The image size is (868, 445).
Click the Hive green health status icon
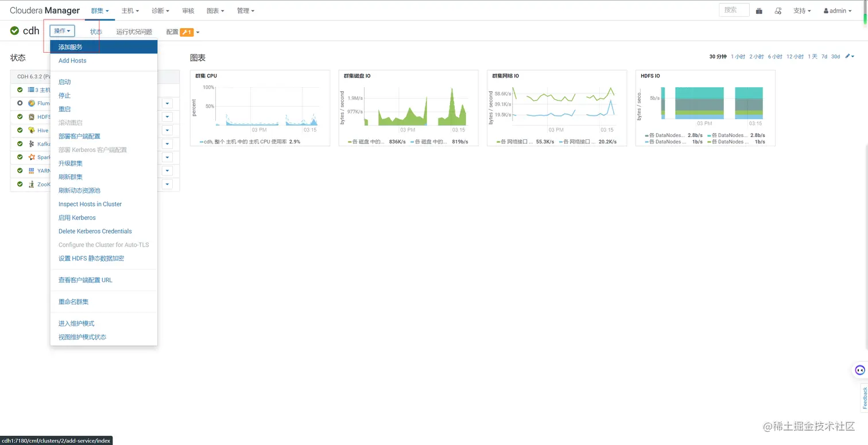[x=20, y=130]
